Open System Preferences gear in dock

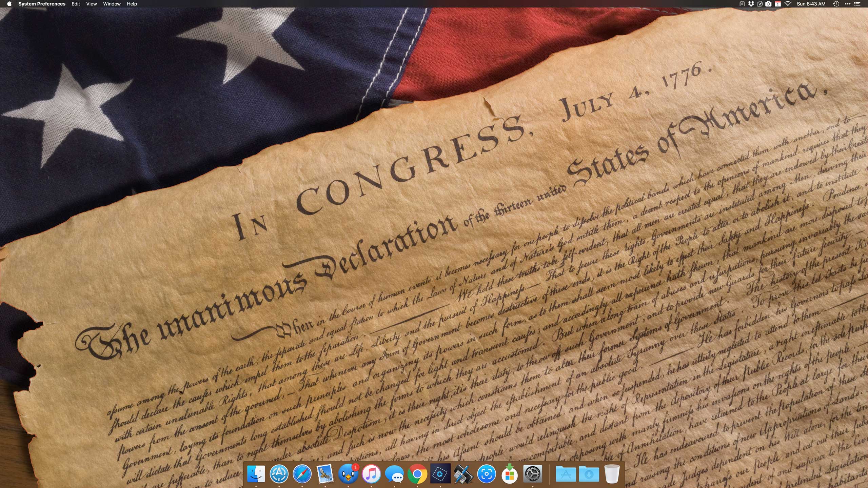(533, 474)
